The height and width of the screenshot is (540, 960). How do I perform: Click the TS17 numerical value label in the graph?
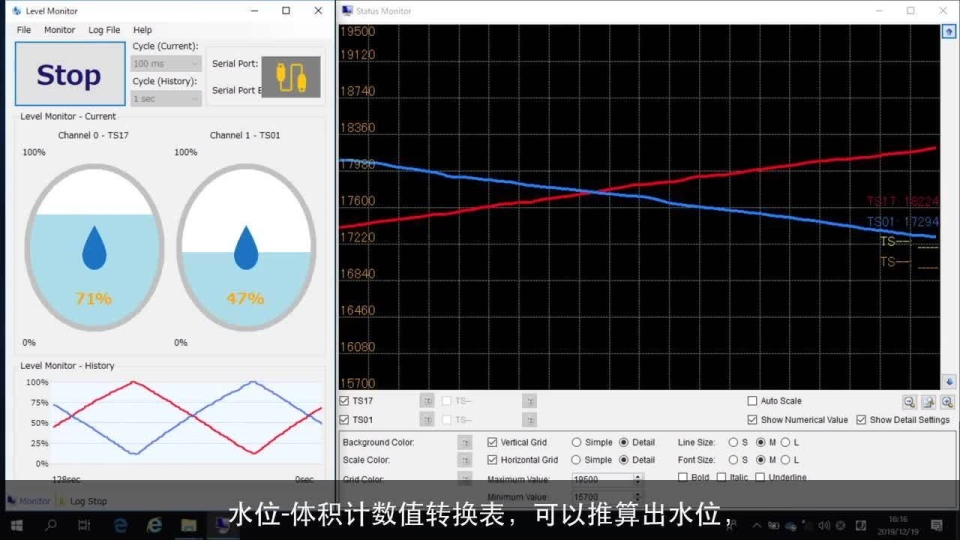(x=902, y=201)
